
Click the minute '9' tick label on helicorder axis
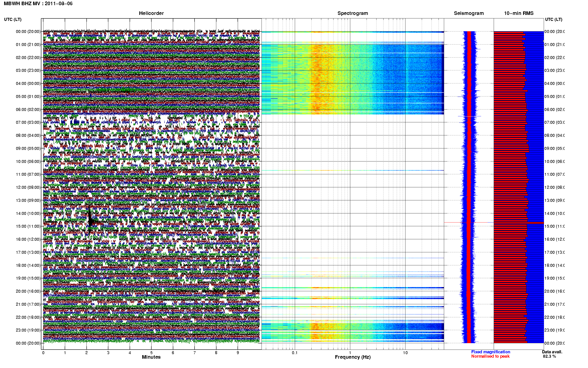pos(238,353)
